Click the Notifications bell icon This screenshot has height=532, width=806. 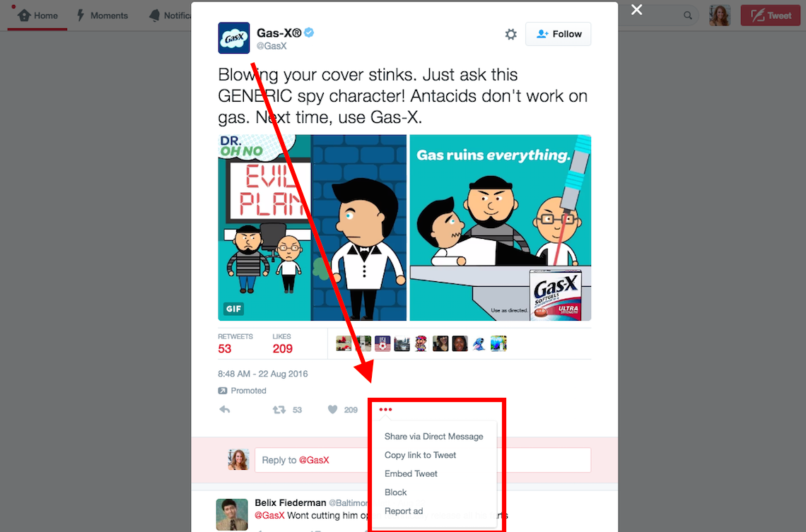pyautogui.click(x=154, y=16)
